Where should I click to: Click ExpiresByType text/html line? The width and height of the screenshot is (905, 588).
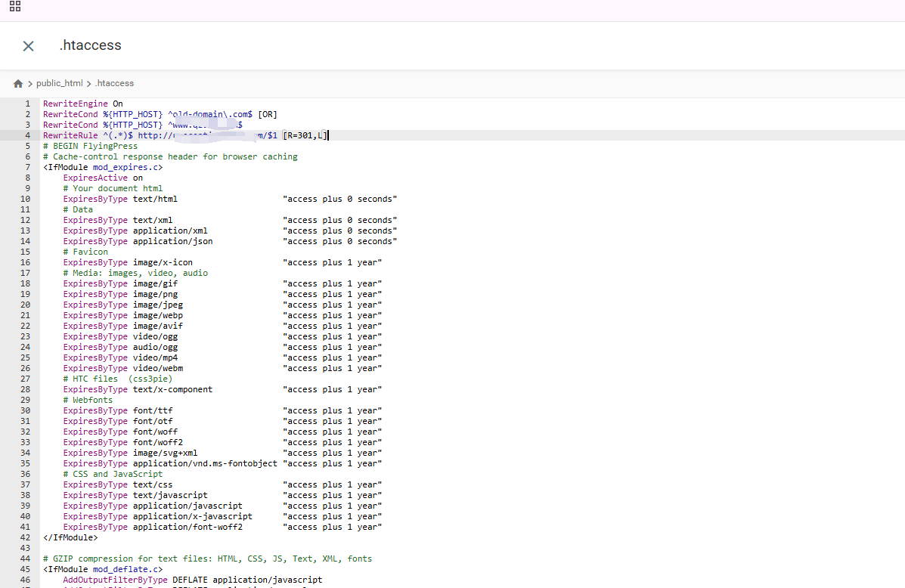point(231,199)
